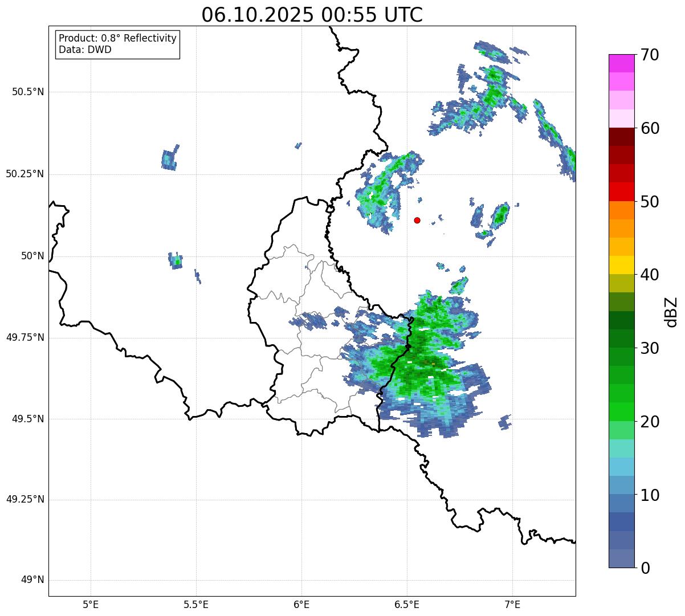
Task: Click the red station marker dot
Action: [x=417, y=220]
